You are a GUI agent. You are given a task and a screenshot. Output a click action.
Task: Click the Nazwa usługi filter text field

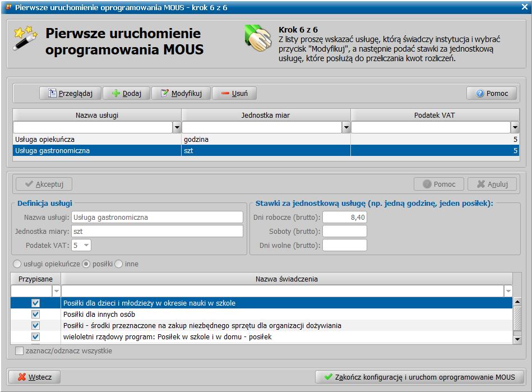93,128
